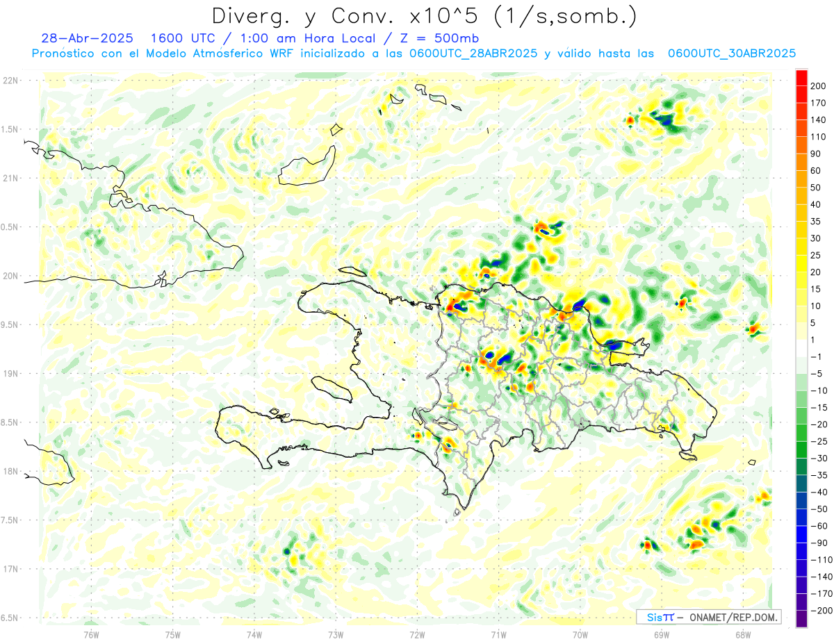
Task: Click the '-200' colorbar value
Action: click(x=821, y=611)
